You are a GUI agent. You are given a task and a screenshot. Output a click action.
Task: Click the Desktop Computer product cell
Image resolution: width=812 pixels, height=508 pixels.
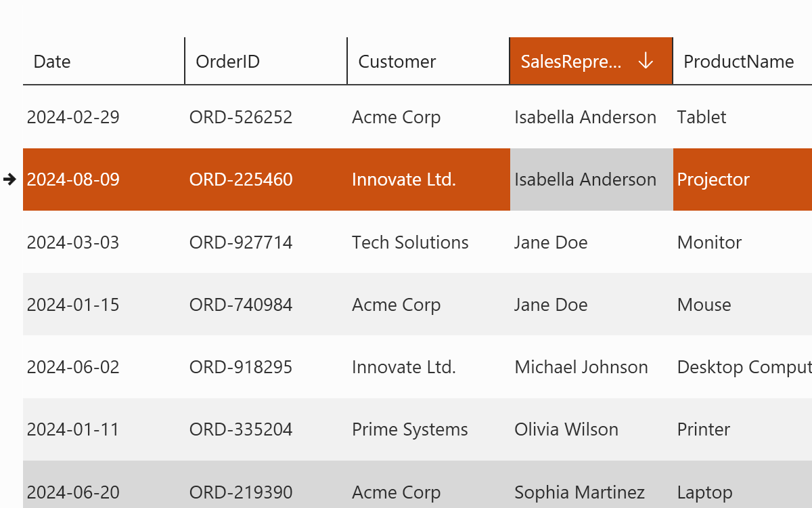click(744, 367)
